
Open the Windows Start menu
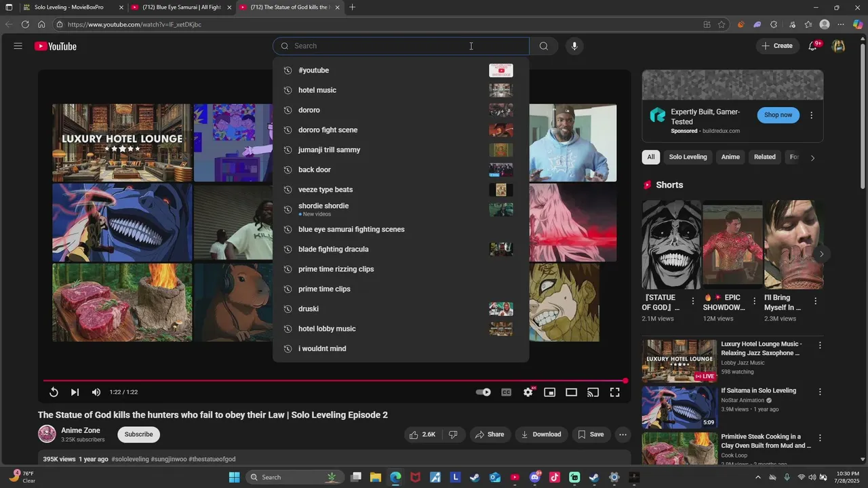(234, 477)
